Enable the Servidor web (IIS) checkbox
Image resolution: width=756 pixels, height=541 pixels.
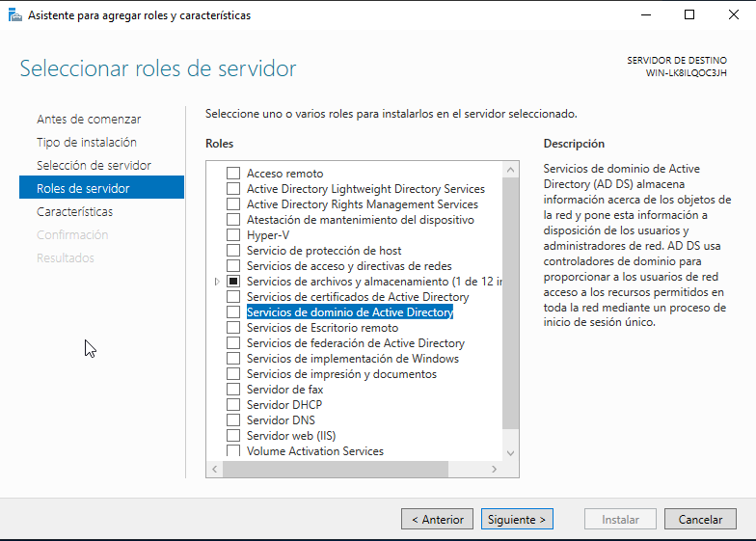[x=233, y=436]
